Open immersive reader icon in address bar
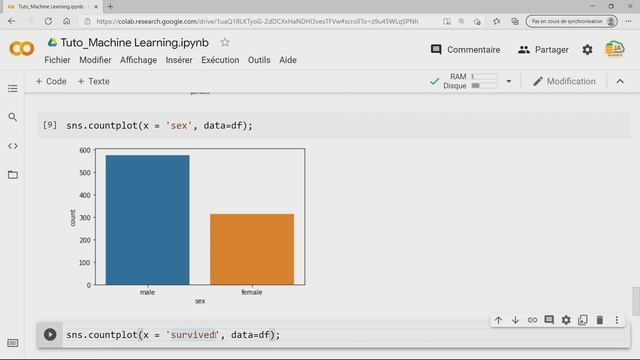The height and width of the screenshot is (360, 640). tap(447, 21)
